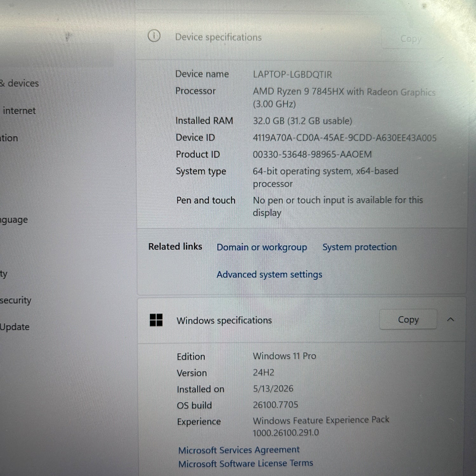476x476 pixels.
Task: Click the Pen and touch label
Action: point(206,200)
